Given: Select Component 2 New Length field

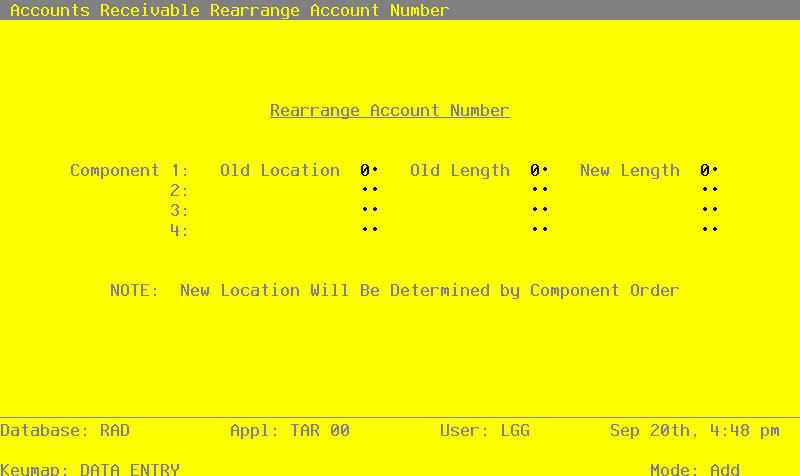Looking at the screenshot, I should (x=709, y=190).
